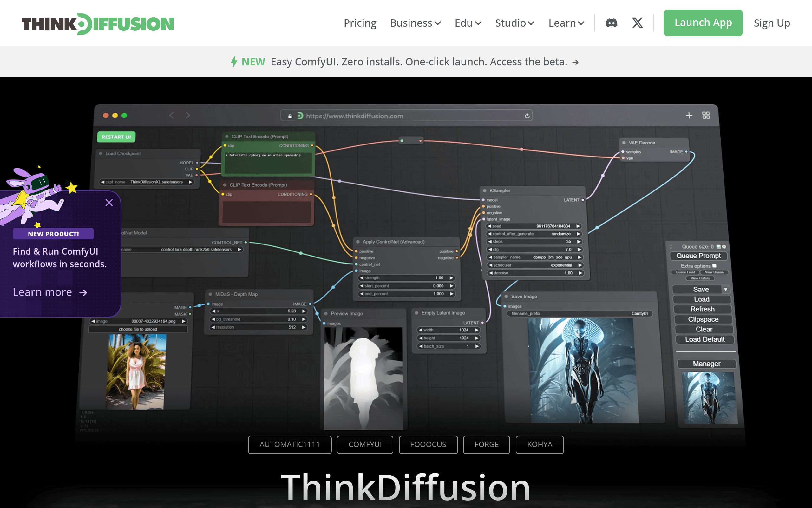Select the FOOOCUS tab
Image resolution: width=812 pixels, height=508 pixels.
tap(428, 444)
